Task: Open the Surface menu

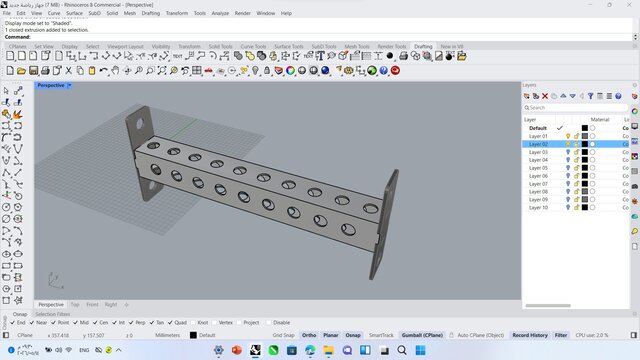Action: pos(74,13)
